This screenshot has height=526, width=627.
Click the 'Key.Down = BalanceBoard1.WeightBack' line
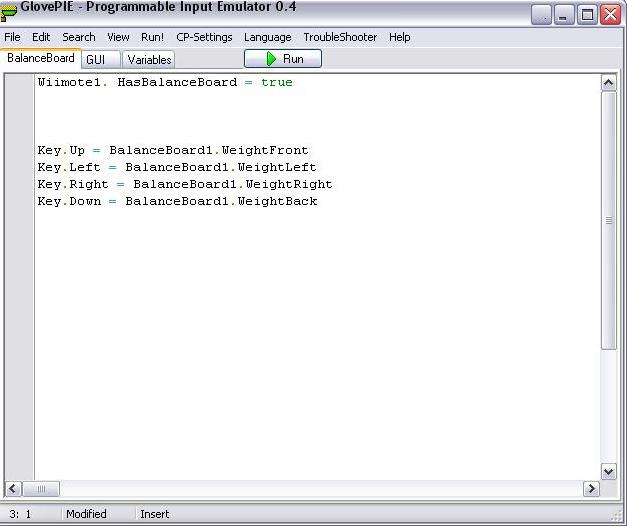(x=177, y=201)
